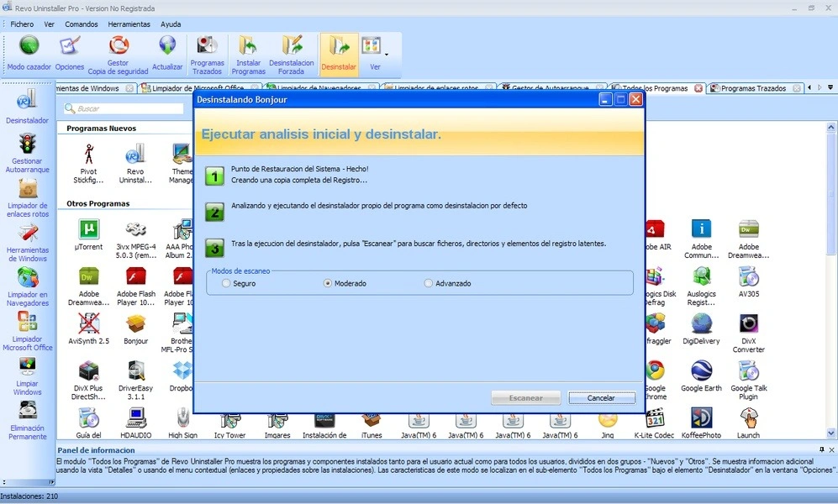Select the Google Talk Plugin icon
Viewport: 838px width, 504px height.
pyautogui.click(x=748, y=381)
